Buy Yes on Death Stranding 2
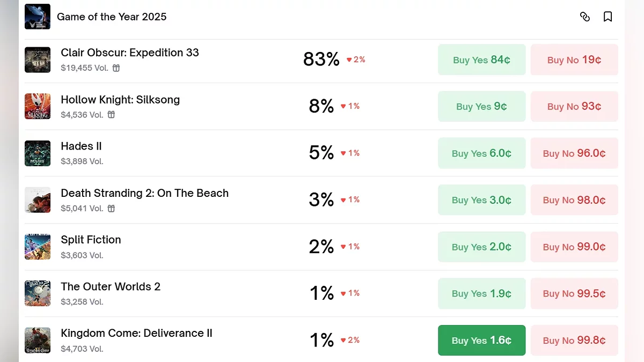The height and width of the screenshot is (362, 644). coord(481,200)
